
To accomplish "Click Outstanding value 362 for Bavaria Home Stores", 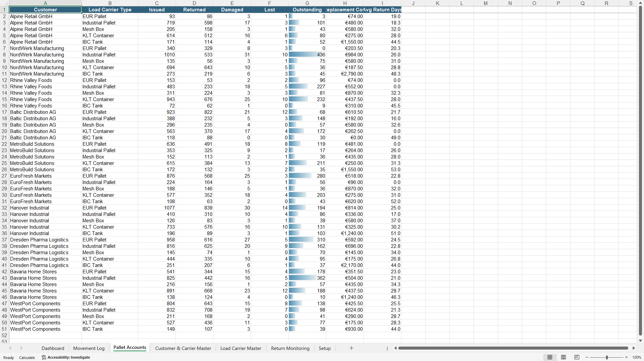I will 307,278.
